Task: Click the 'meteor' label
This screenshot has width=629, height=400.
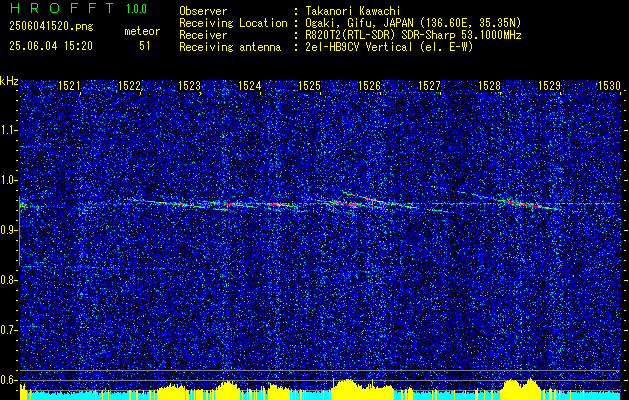Action: pyautogui.click(x=142, y=31)
